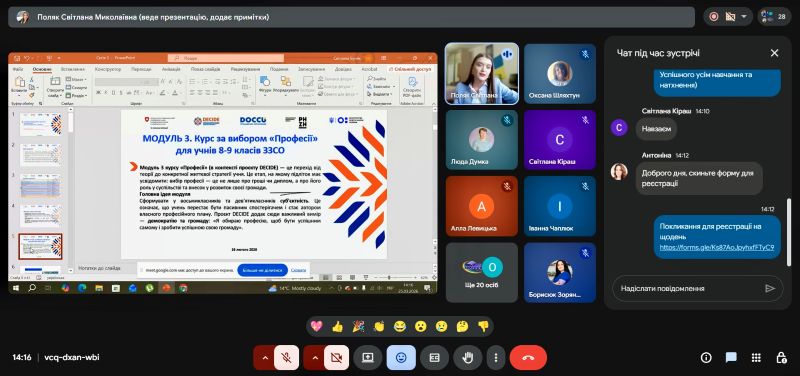Expand the 'Розділ' section dropdown
This screenshot has width=800, height=376.
coord(77,95)
